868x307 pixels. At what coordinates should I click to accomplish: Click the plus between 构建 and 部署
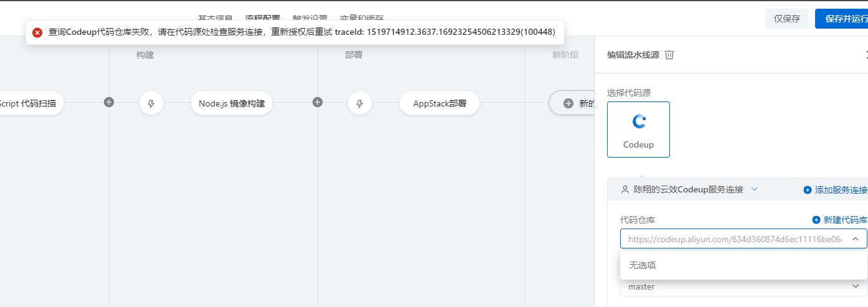coord(318,102)
